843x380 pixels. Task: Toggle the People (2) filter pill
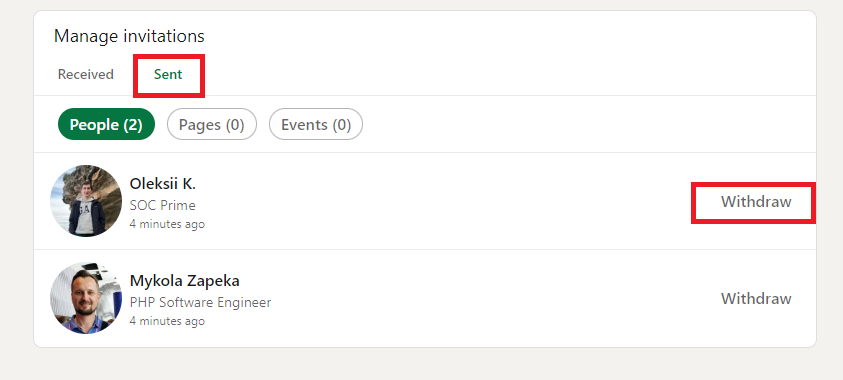coord(106,124)
